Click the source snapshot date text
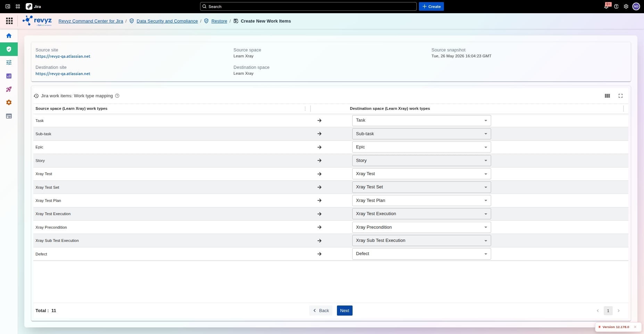644x334 pixels. [461, 56]
